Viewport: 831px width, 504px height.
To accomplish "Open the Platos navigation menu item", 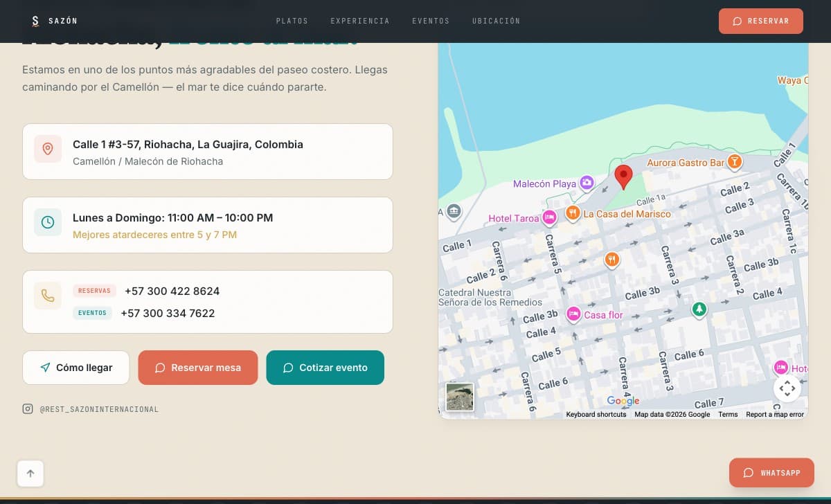I will tap(292, 21).
